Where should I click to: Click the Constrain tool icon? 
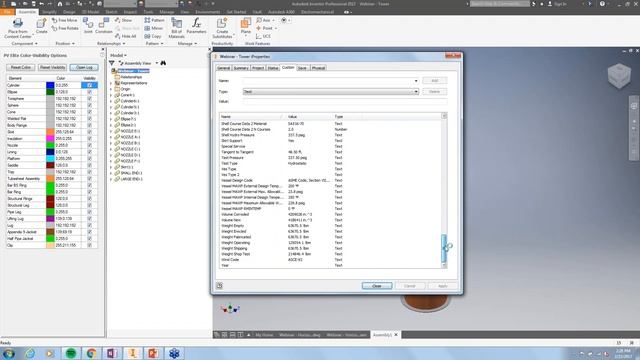(104, 23)
